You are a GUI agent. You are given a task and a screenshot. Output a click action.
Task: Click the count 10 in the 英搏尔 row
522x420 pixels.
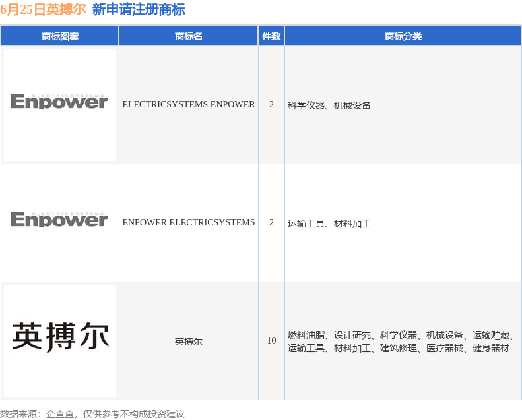271,341
